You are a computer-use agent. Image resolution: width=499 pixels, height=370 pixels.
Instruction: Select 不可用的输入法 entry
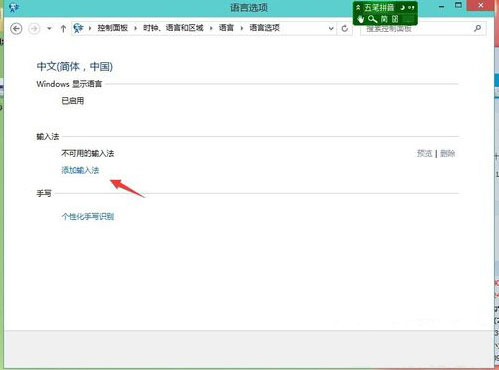88,153
